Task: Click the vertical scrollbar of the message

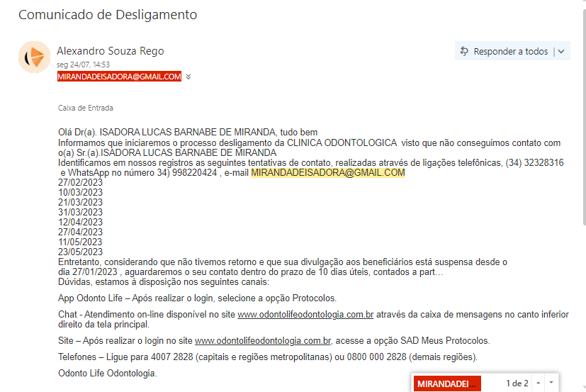Action: tap(584, 116)
